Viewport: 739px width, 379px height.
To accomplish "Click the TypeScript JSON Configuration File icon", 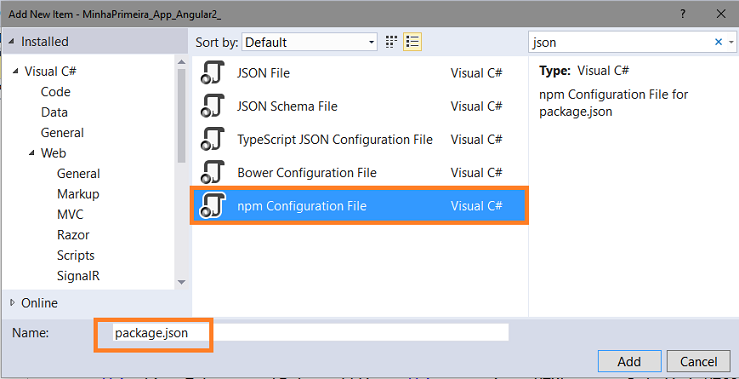I will [213, 139].
